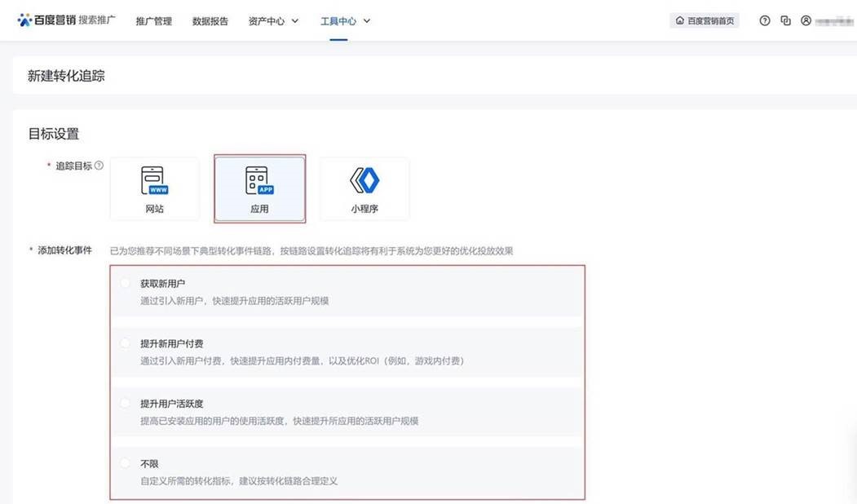Open the help question mark icon in header

764,21
